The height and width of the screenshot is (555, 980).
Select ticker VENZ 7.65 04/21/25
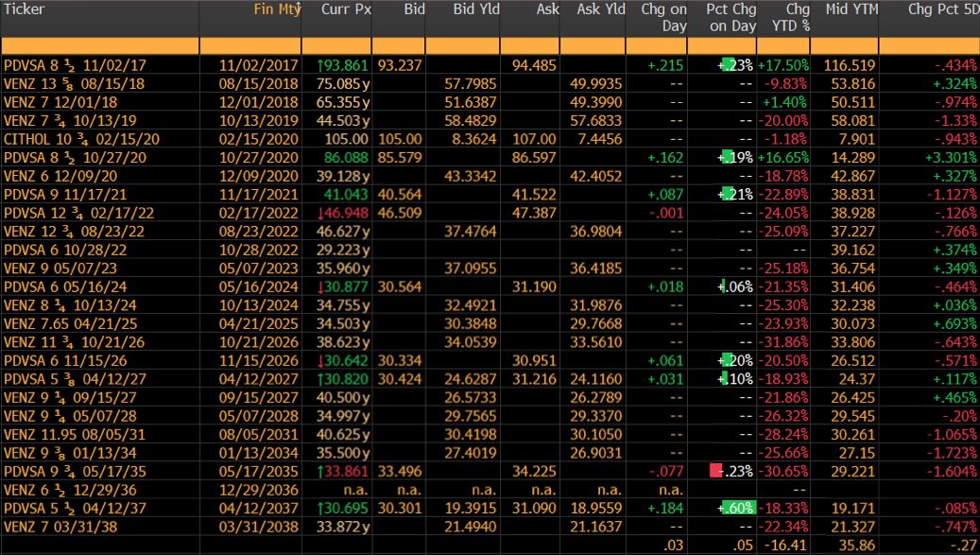click(70, 323)
